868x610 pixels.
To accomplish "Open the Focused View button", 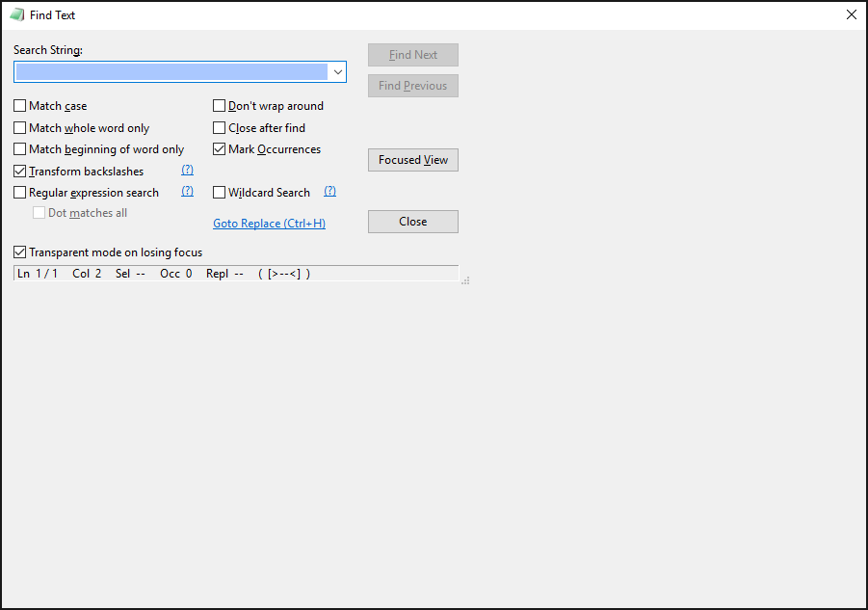I will click(413, 160).
